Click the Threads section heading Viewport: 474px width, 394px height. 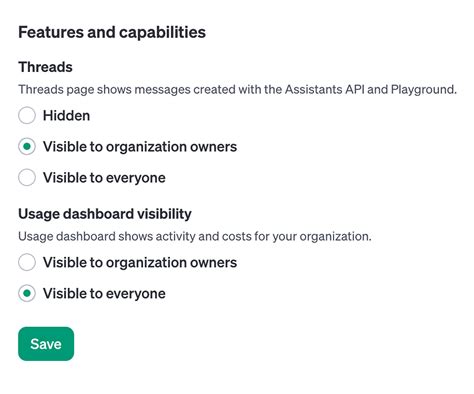coord(45,67)
